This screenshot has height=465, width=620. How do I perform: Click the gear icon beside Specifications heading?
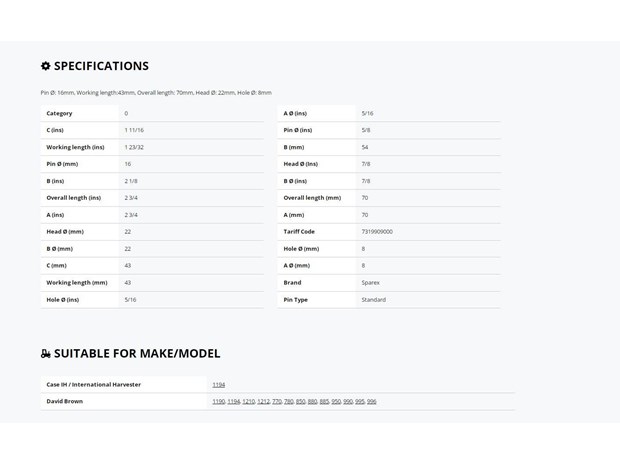click(45, 66)
